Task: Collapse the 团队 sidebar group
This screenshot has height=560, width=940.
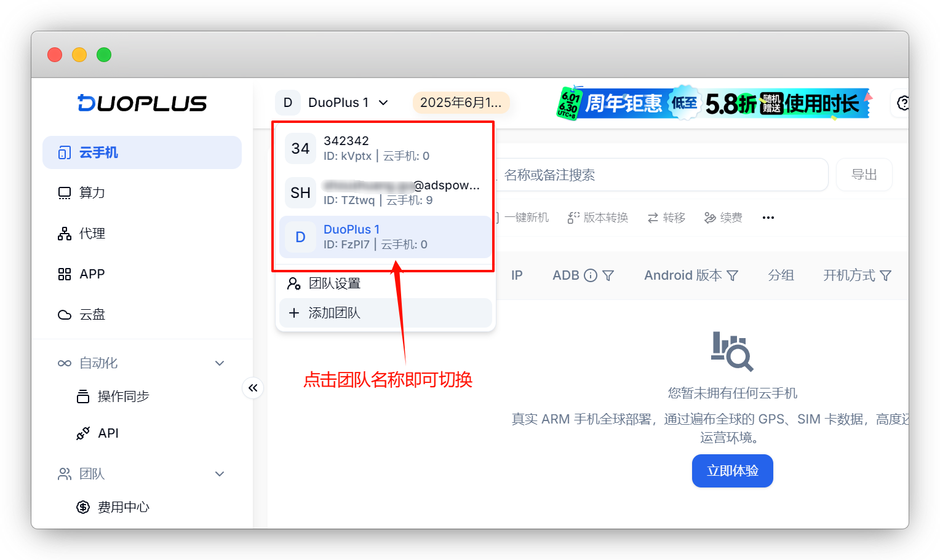Action: coord(220,474)
